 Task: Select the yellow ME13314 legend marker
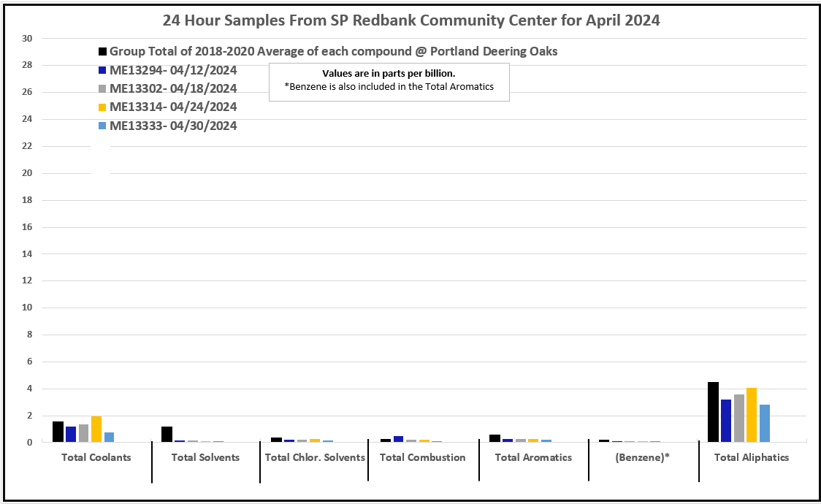click(x=103, y=107)
